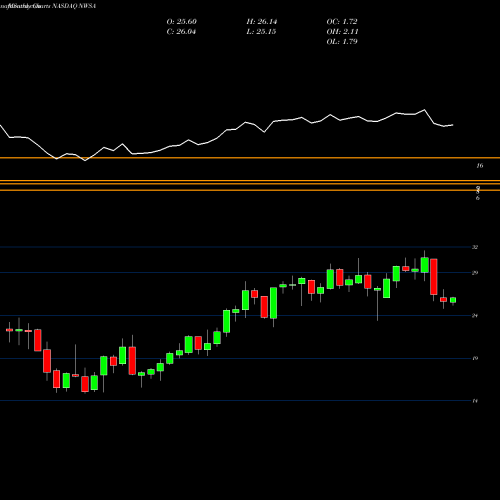Click the 'H: 26.14' high value
The width and height of the screenshot is (500, 500).
tap(262, 22)
